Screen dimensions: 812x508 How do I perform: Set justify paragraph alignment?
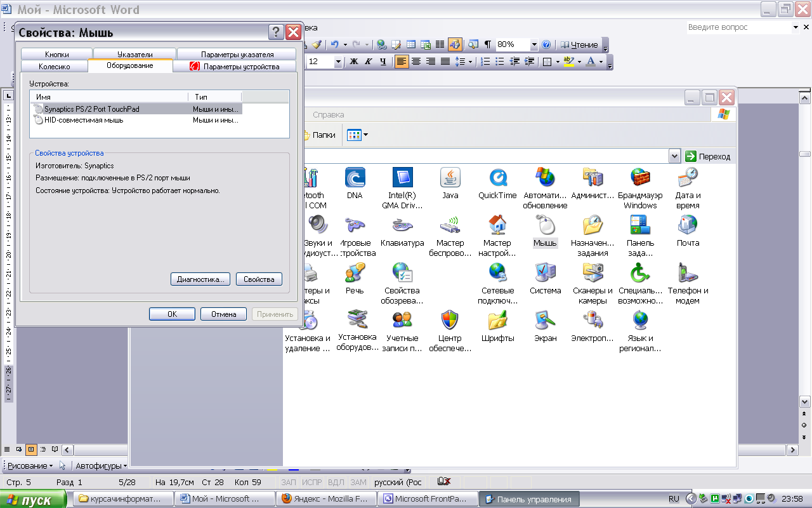point(445,62)
